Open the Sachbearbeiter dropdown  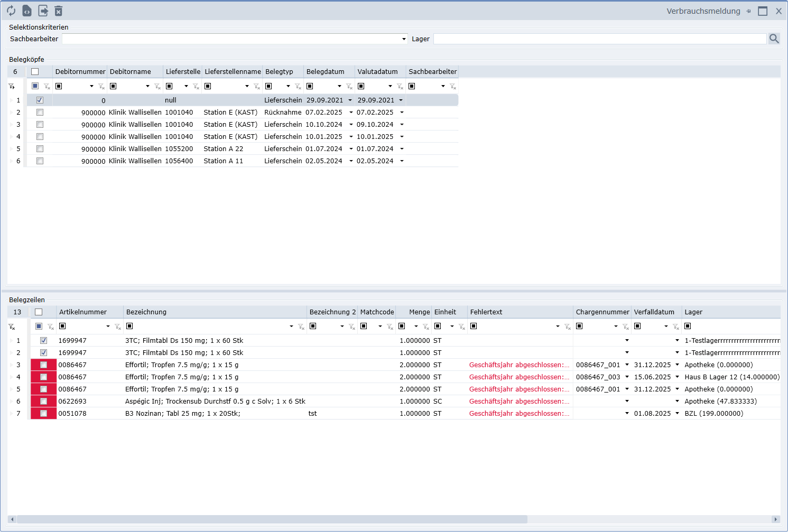click(404, 39)
